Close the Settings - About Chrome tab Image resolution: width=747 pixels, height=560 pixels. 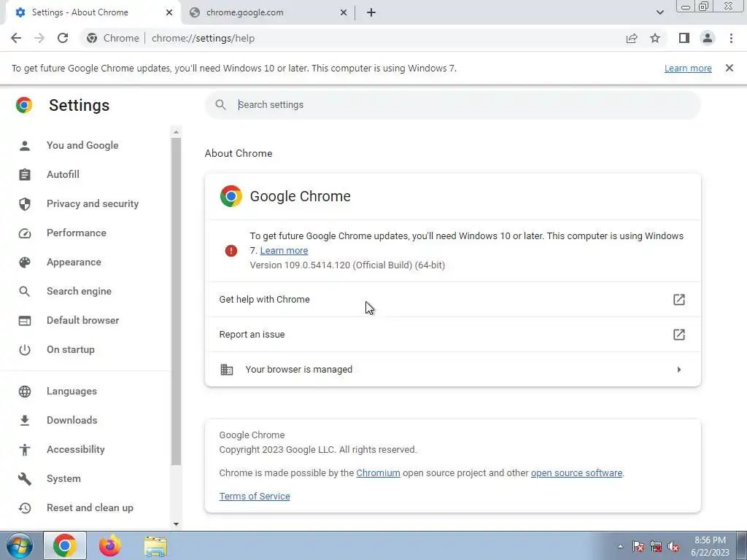point(169,12)
